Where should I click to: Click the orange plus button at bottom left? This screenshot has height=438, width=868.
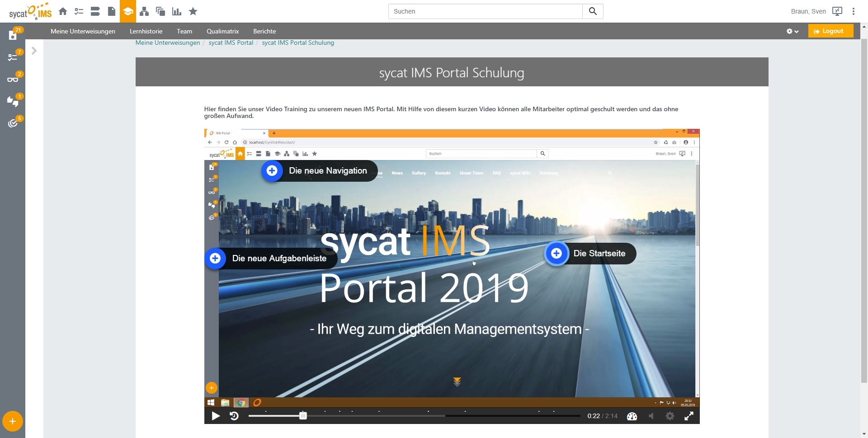click(13, 421)
